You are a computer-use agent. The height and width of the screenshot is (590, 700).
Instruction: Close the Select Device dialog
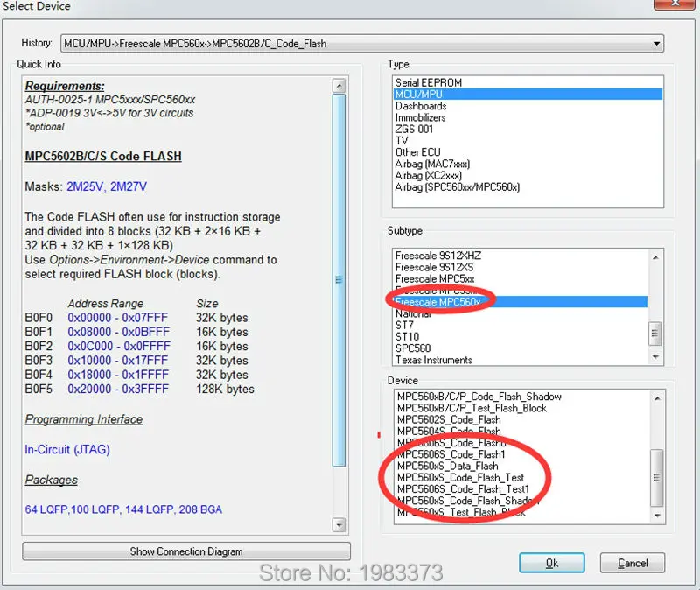[675, 4]
